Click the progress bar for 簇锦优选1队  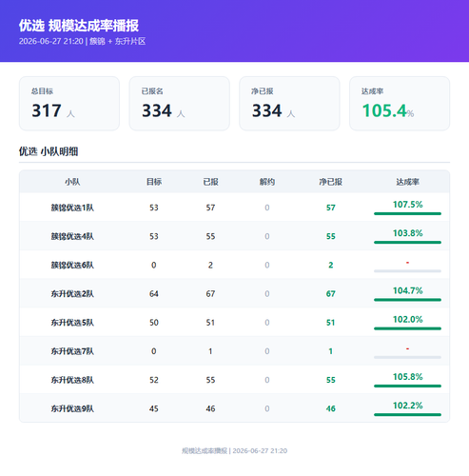[407, 213]
